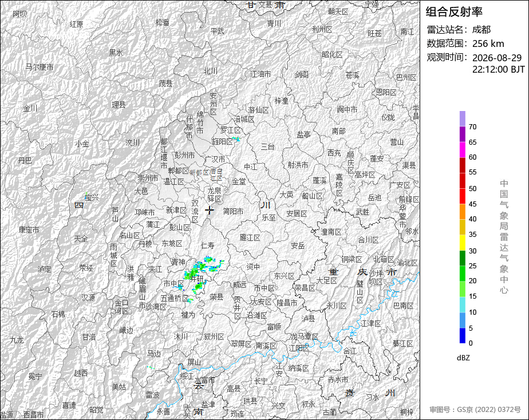Click the black cross radar station marker

click(210, 211)
